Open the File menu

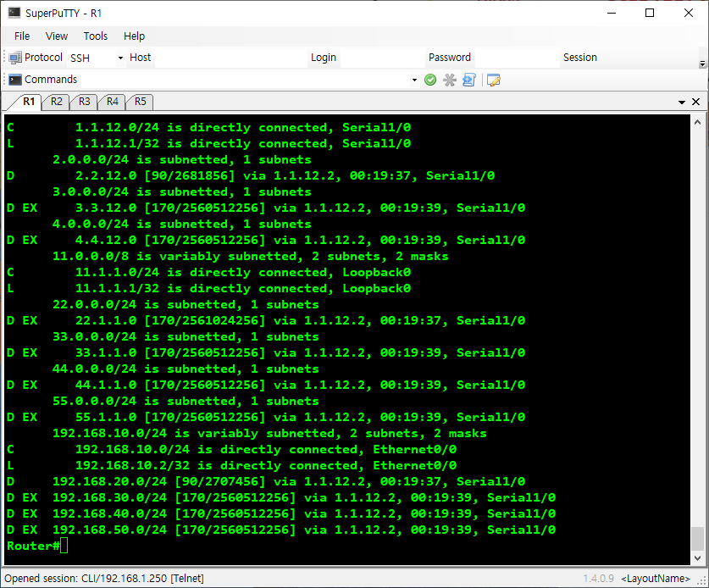[x=22, y=36]
